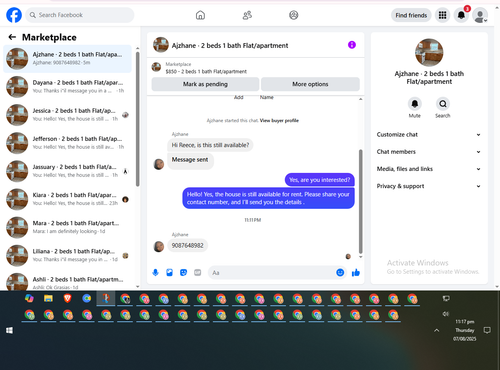Click the chat header Ajzhane listing title
The width and height of the screenshot is (500, 370).
(x=230, y=45)
